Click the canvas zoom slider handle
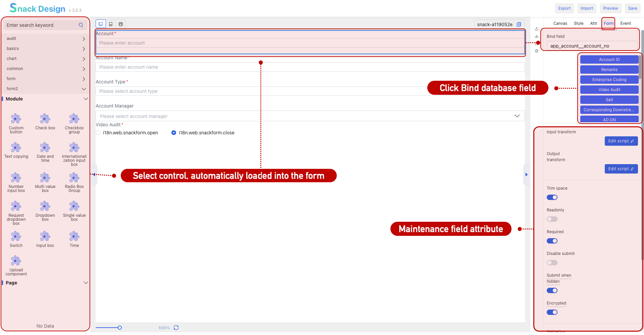This screenshot has height=335, width=644. (120, 328)
